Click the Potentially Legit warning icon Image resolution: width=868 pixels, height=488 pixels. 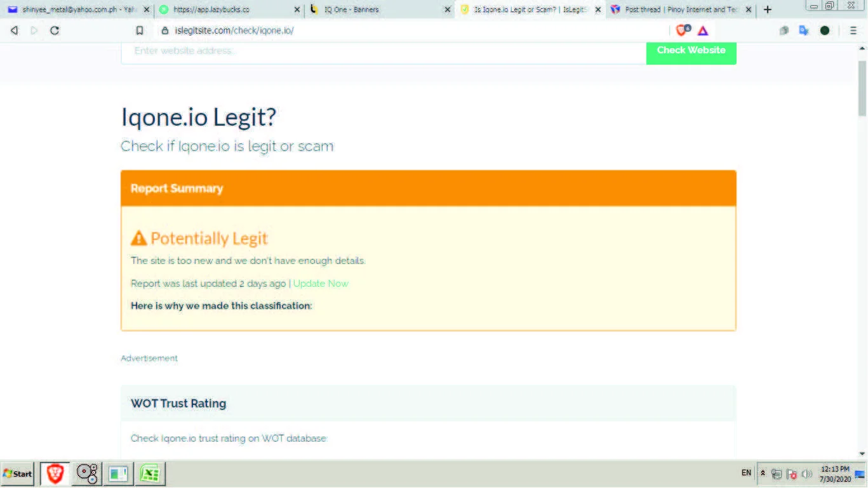tap(138, 238)
